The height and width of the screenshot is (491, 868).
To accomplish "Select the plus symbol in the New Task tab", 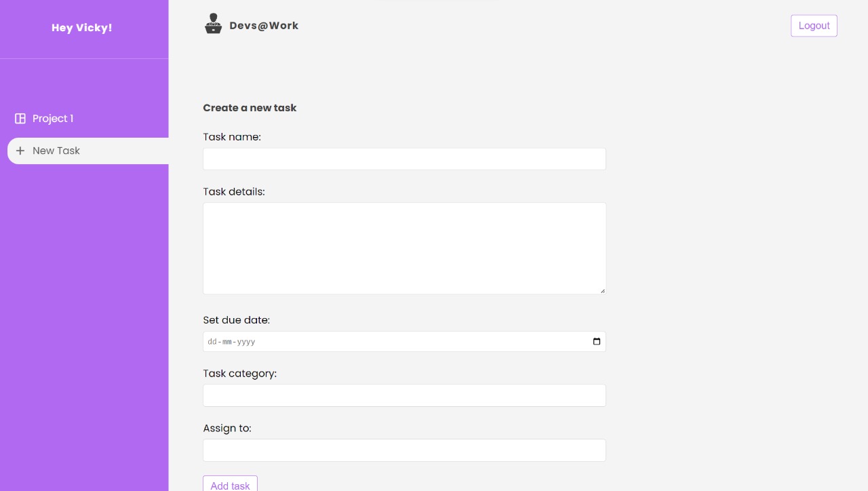I will click(20, 151).
